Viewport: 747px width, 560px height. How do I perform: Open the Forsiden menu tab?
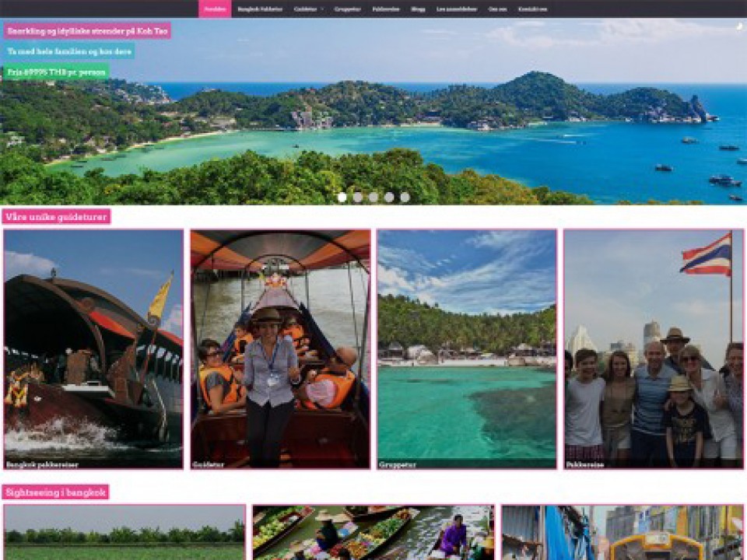click(x=215, y=9)
